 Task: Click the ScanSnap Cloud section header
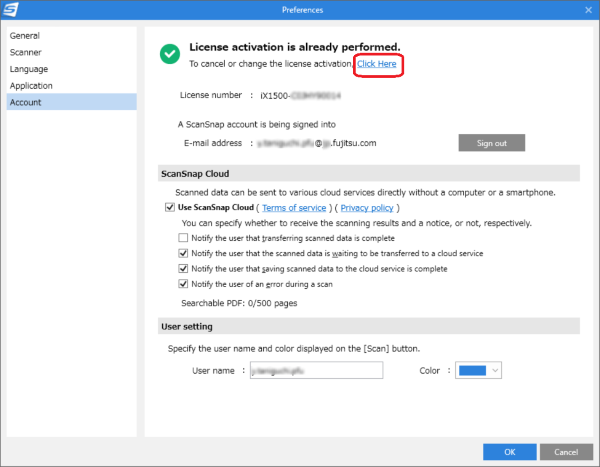click(369, 173)
